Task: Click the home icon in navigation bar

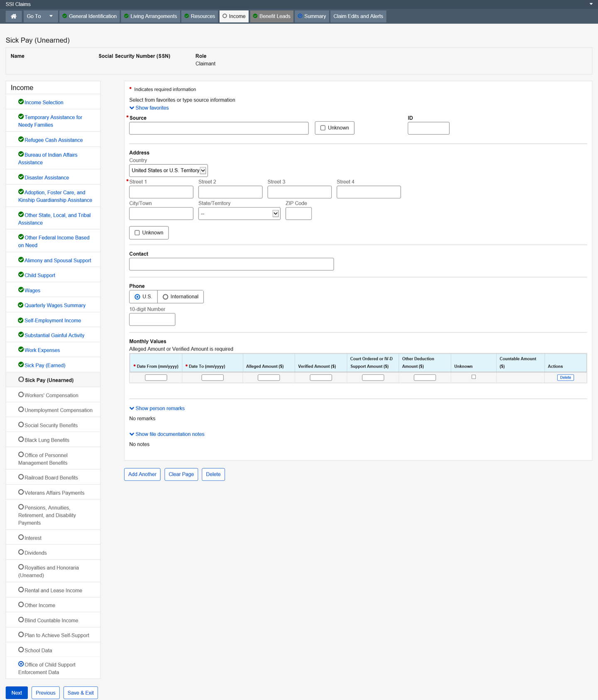Action: point(14,16)
